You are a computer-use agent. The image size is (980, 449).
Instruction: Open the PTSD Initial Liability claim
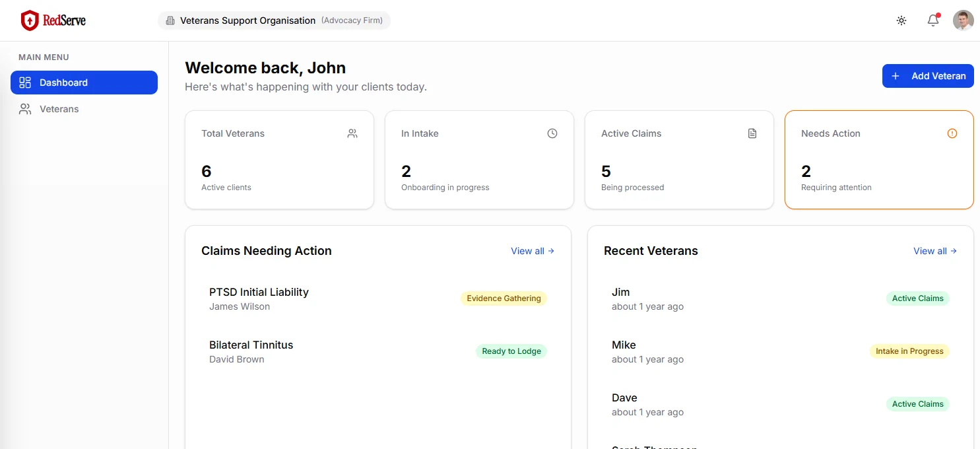(x=259, y=292)
